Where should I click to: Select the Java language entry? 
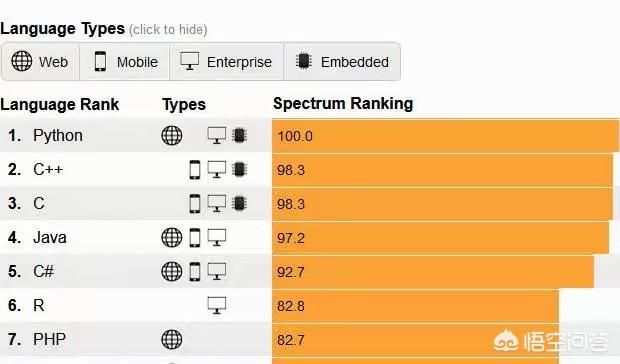click(x=50, y=238)
